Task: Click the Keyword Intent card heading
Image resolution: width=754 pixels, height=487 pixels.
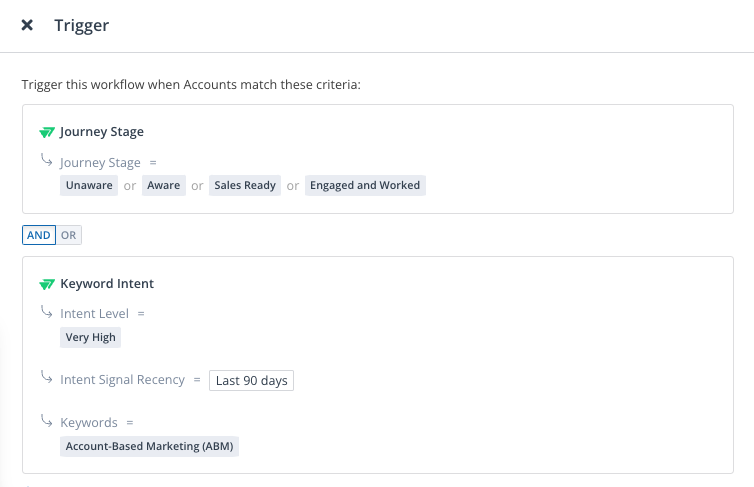Action: click(107, 284)
